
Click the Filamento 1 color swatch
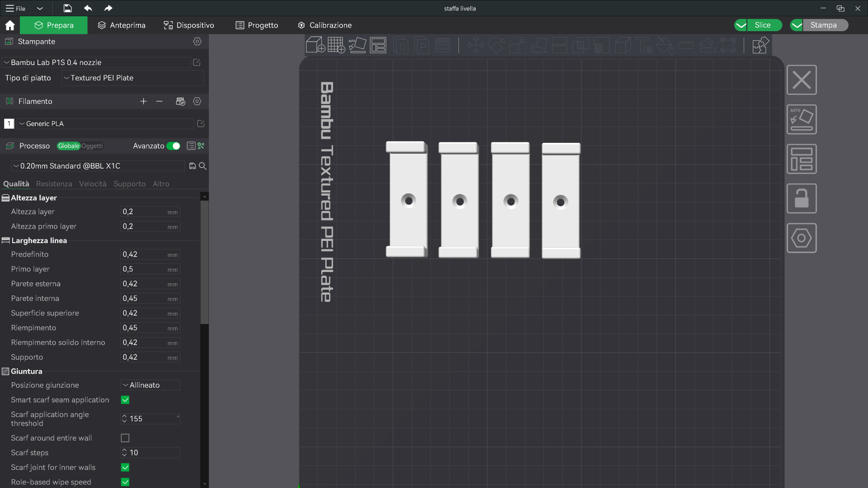click(x=9, y=123)
